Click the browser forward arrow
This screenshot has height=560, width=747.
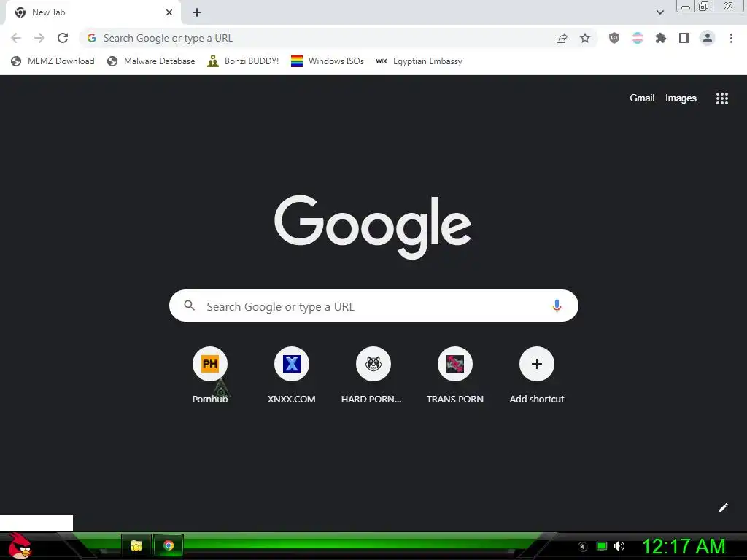(39, 38)
